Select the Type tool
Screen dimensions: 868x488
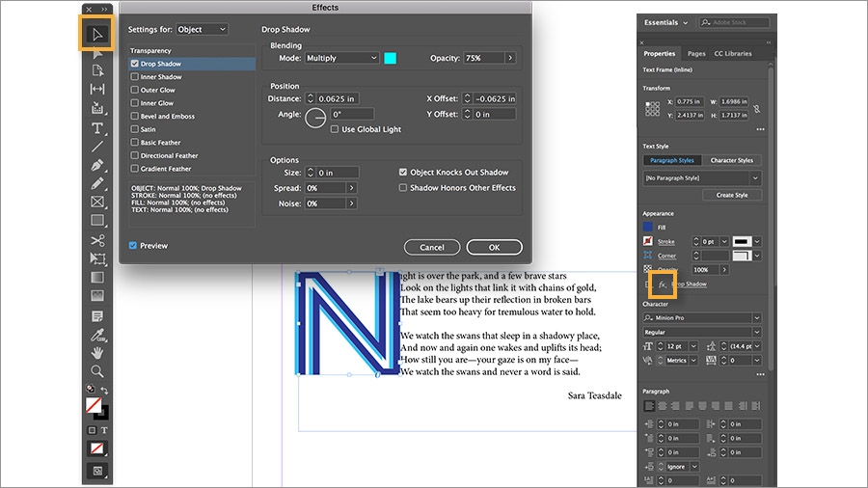pyautogui.click(x=97, y=128)
